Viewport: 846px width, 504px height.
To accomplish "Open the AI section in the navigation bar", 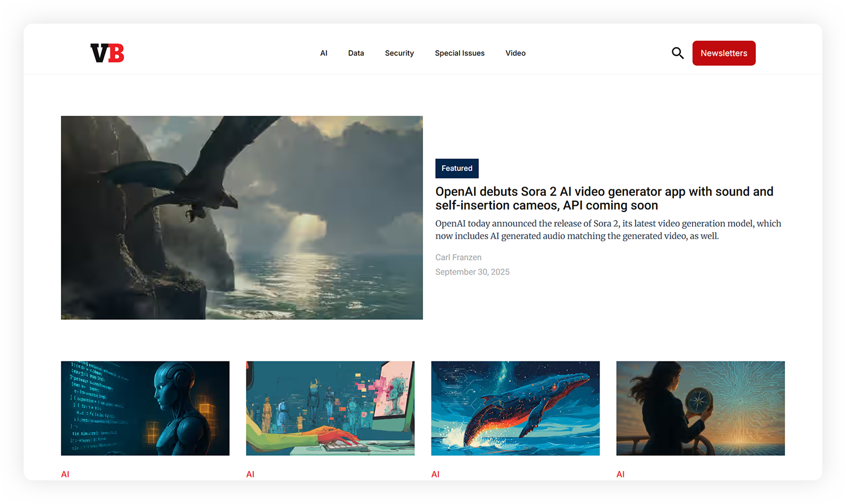I will pos(324,53).
